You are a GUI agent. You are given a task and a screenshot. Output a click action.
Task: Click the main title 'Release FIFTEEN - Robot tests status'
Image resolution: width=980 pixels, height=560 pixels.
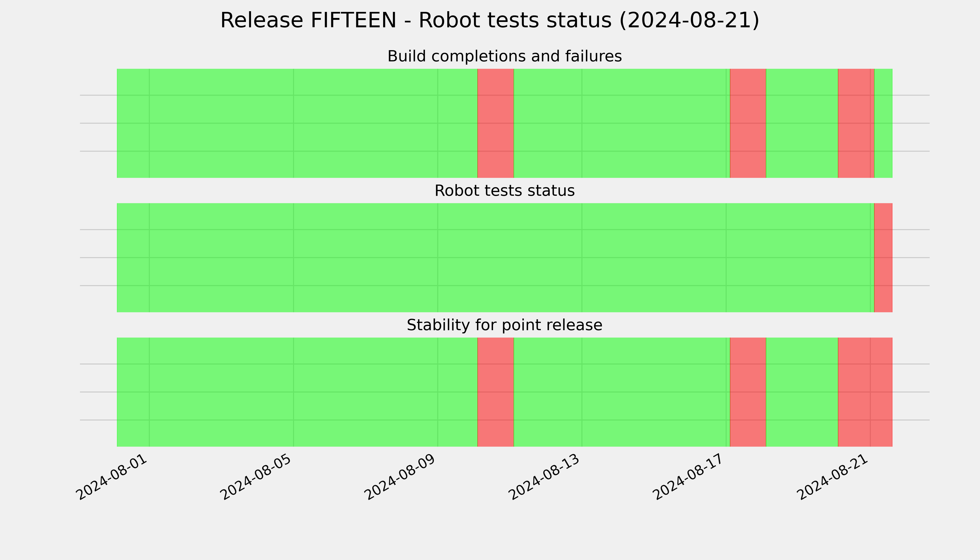pyautogui.click(x=416, y=20)
